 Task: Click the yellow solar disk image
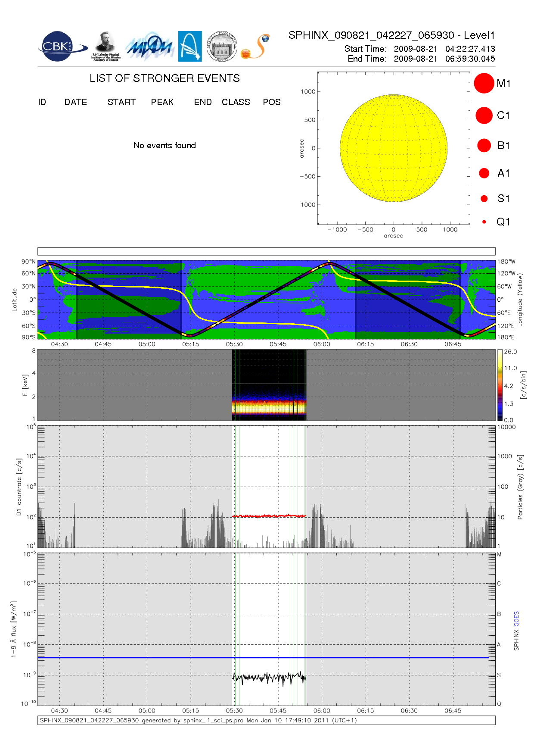coord(393,148)
